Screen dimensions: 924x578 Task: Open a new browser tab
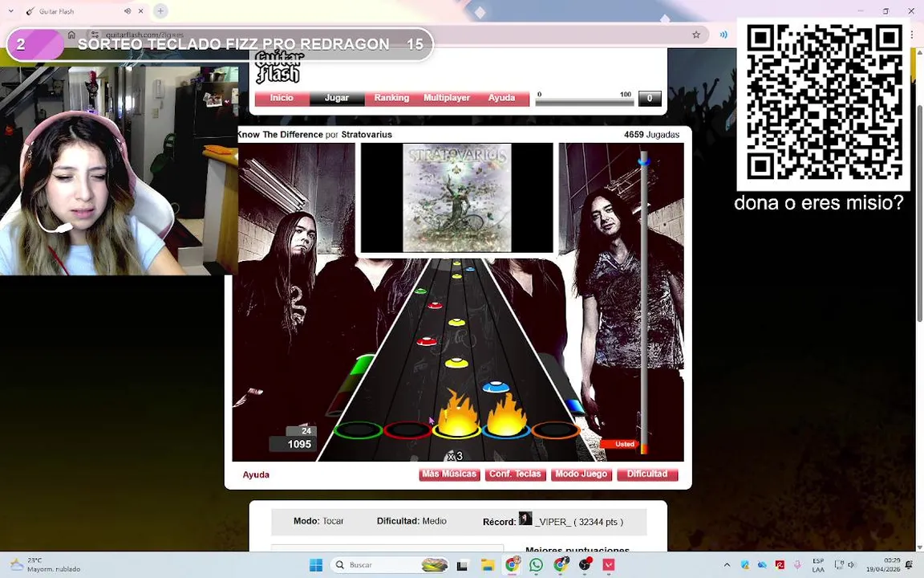pyautogui.click(x=160, y=10)
